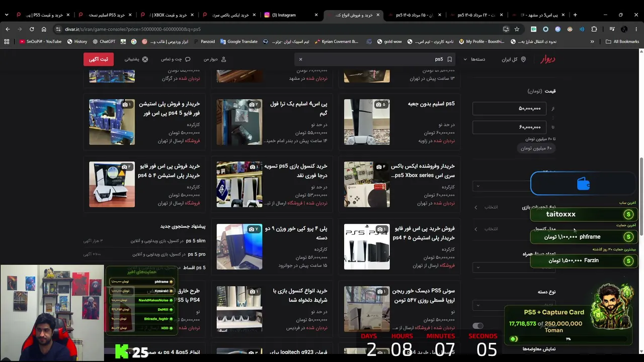
Task: Click the browser home icon
Action: pyautogui.click(x=44, y=29)
